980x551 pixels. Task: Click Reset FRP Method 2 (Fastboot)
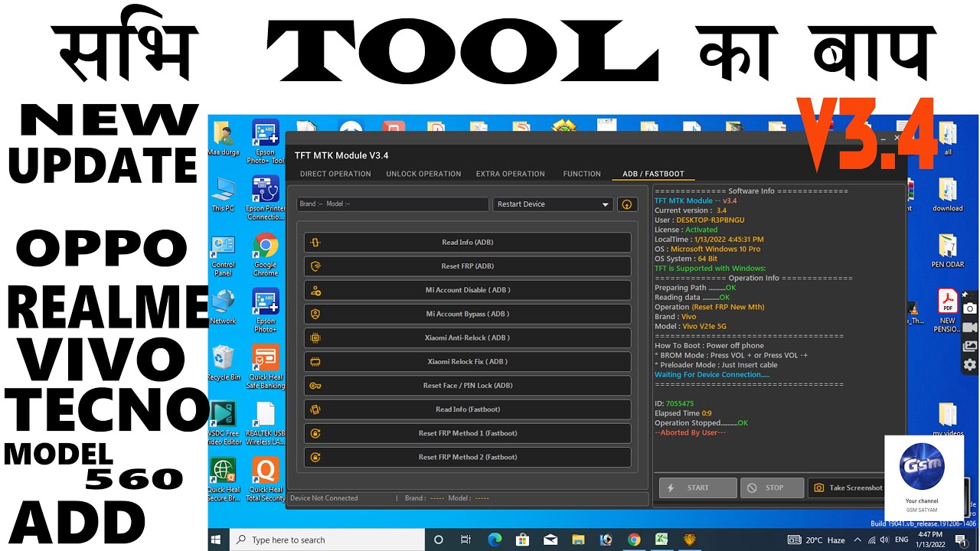pyautogui.click(x=467, y=457)
